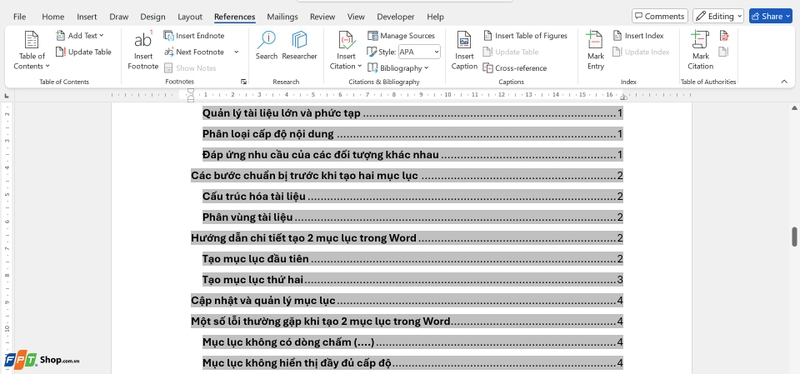
Task: Collapse the ribbon with the chevron
Action: tap(785, 82)
